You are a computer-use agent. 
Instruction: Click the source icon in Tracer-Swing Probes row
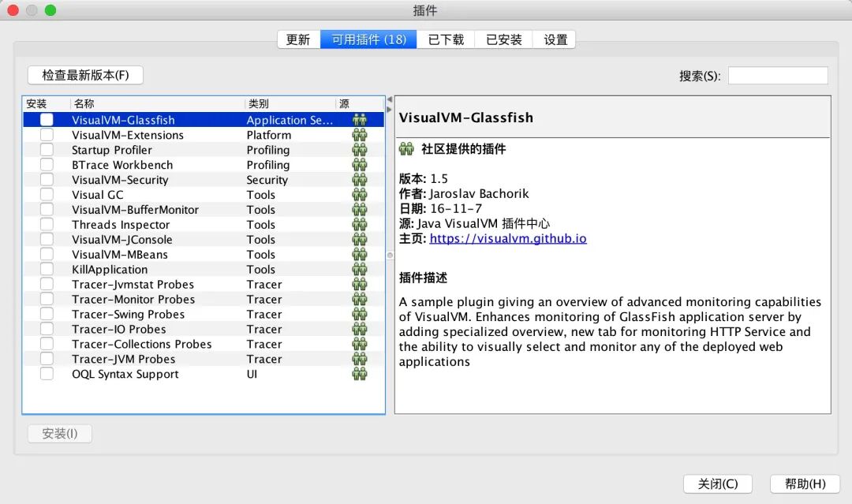coord(360,314)
